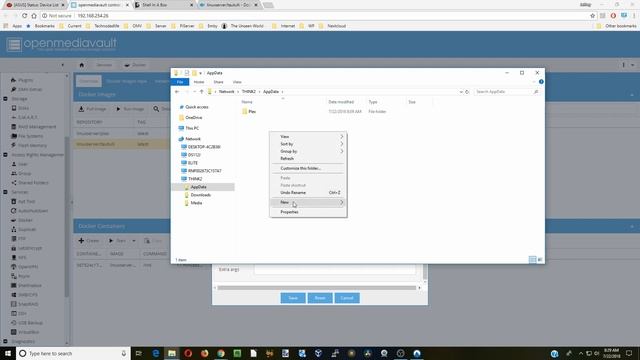Image resolution: width=640 pixels, height=360 pixels.
Task: Click Pull image in Docker Images
Action: (x=93, y=109)
